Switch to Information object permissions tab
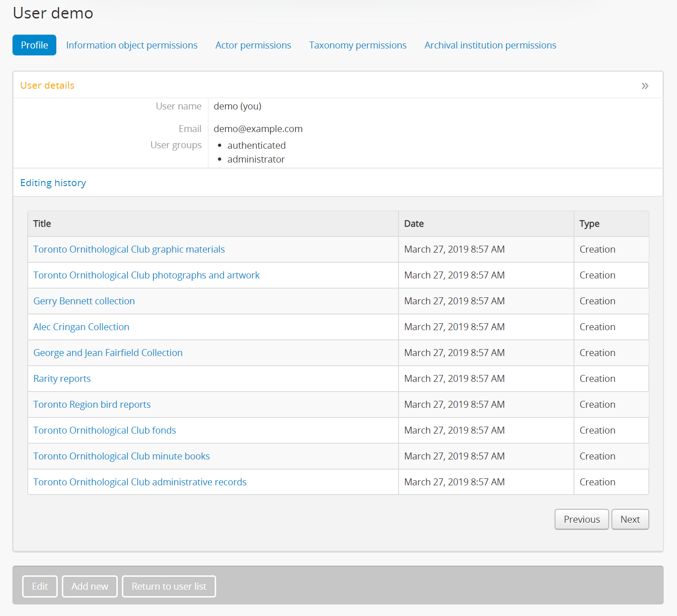 click(132, 45)
